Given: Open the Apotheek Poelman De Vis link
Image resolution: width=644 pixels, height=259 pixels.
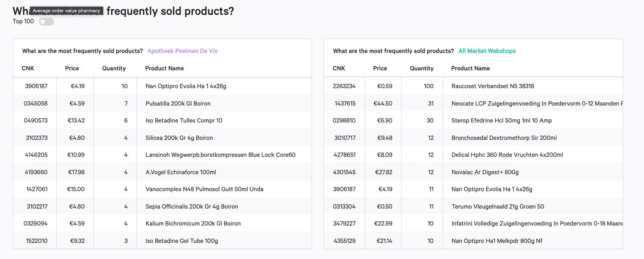Looking at the screenshot, I should (x=182, y=51).
